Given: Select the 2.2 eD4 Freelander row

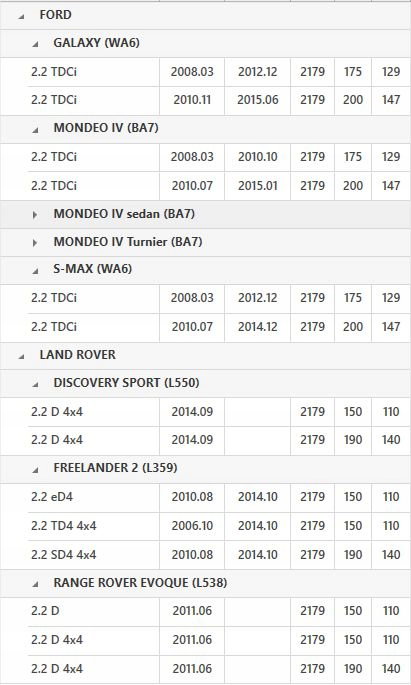Looking at the screenshot, I should 218,497.
